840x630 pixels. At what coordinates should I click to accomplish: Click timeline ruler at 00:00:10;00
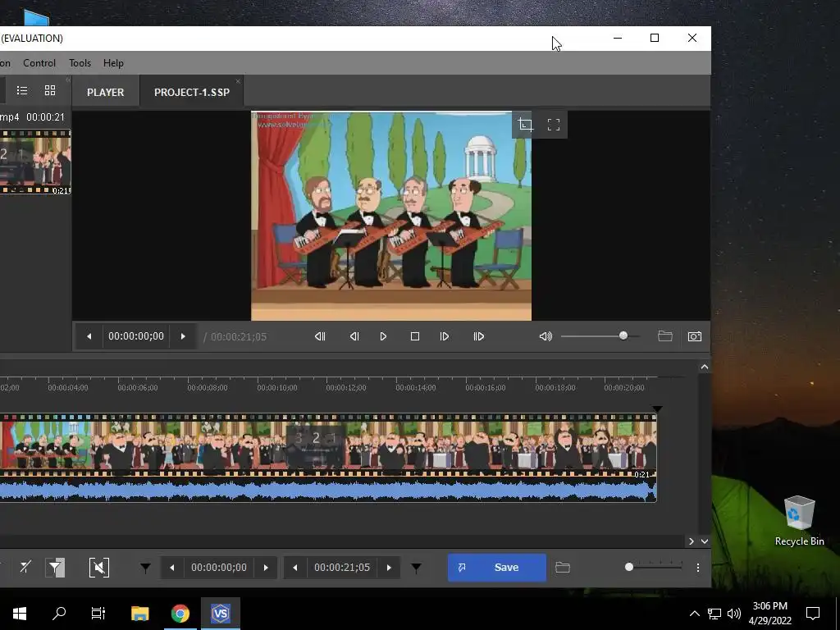[x=276, y=387]
